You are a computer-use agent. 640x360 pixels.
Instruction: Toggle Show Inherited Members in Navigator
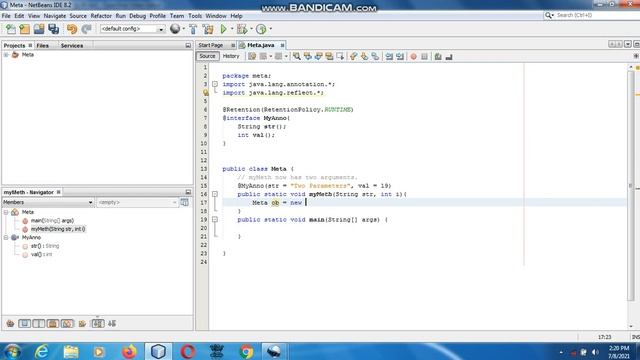[10, 324]
